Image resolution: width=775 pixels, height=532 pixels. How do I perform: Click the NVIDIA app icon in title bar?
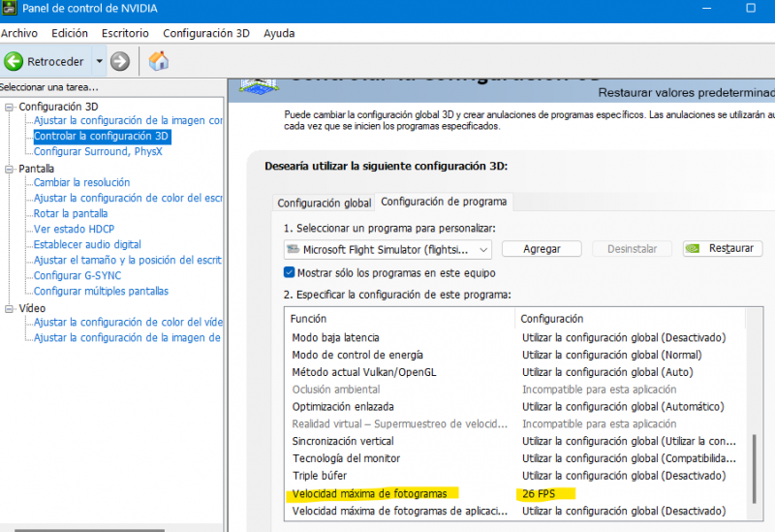tap(10, 8)
